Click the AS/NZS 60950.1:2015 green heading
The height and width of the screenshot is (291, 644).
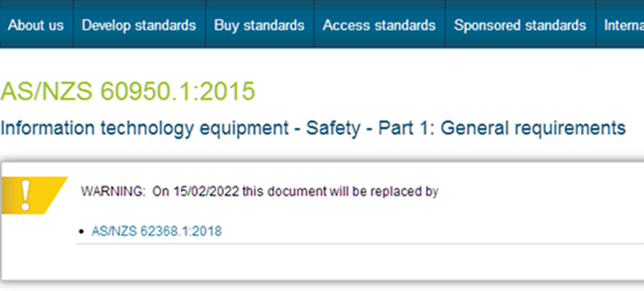click(128, 91)
